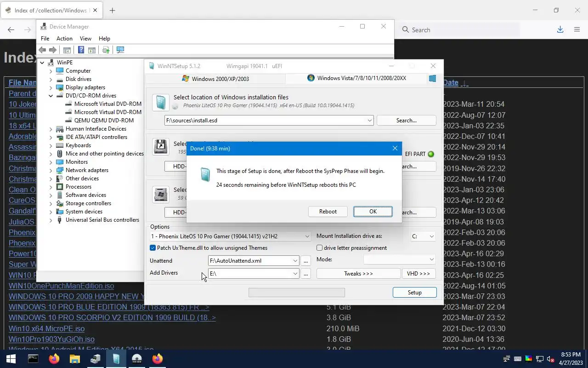Collapse the DVD/CD-ROM drives node
The height and width of the screenshot is (368, 588).
51,96
